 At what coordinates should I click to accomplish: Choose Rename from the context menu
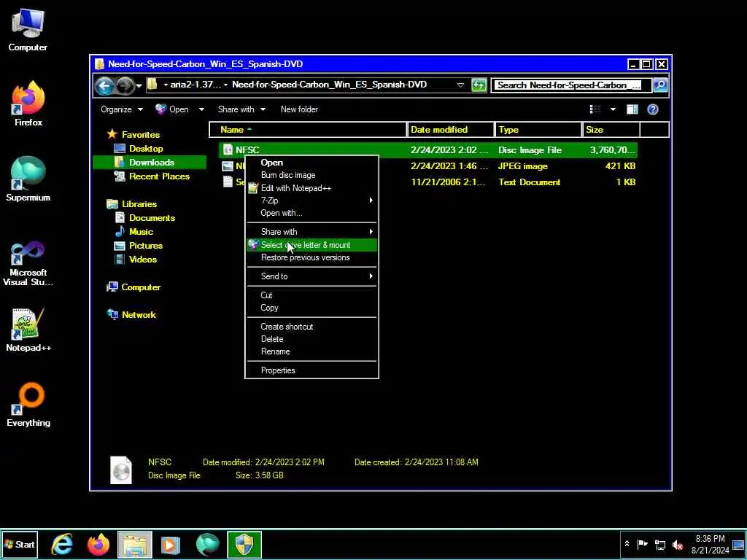pyautogui.click(x=311, y=351)
